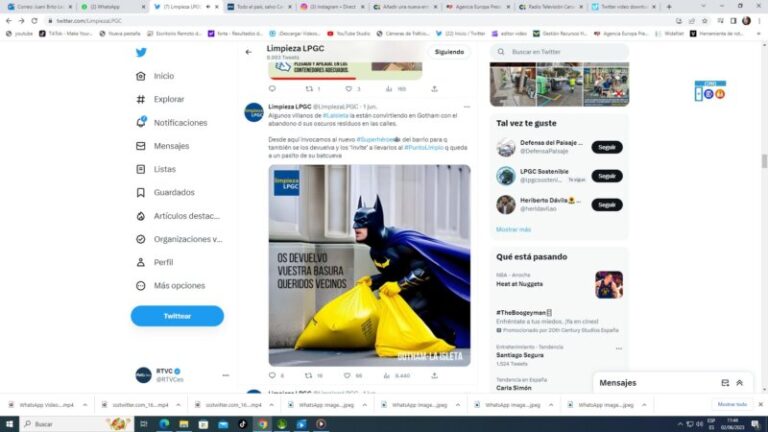This screenshot has height=432, width=768.
Task: Click Mostrar todo downloads link
Action: coord(732,405)
